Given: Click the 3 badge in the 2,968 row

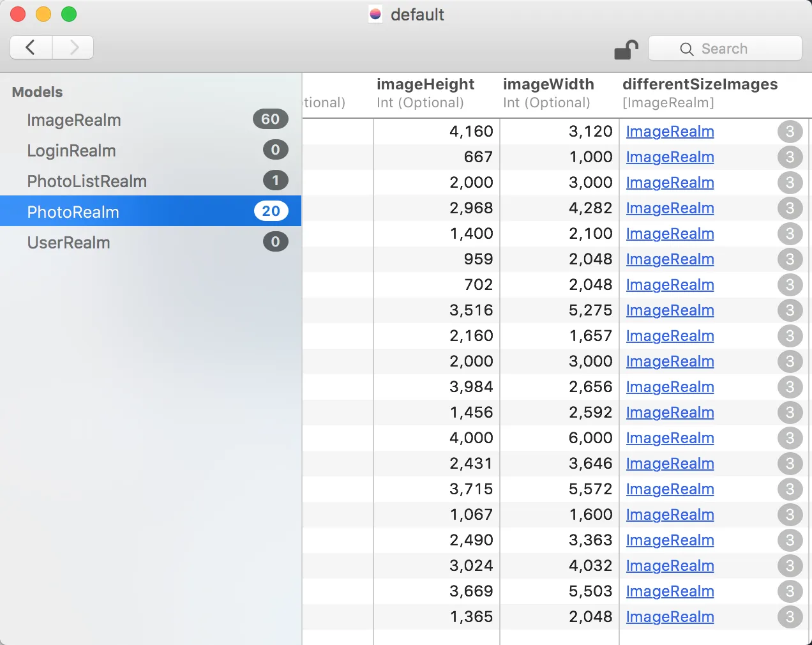Looking at the screenshot, I should tap(790, 208).
